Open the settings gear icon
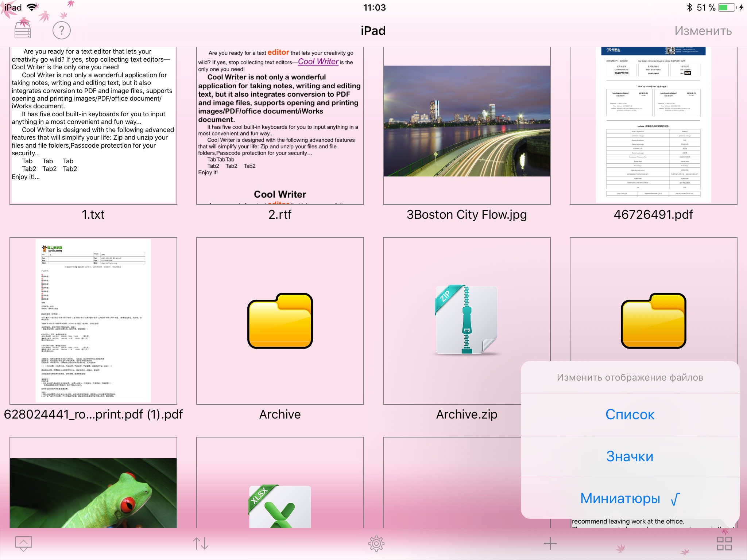Viewport: 747px width, 560px height. tap(376, 543)
